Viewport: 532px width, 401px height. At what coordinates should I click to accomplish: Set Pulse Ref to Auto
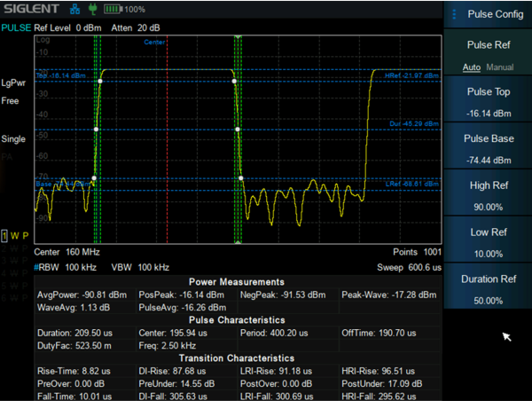pos(472,67)
